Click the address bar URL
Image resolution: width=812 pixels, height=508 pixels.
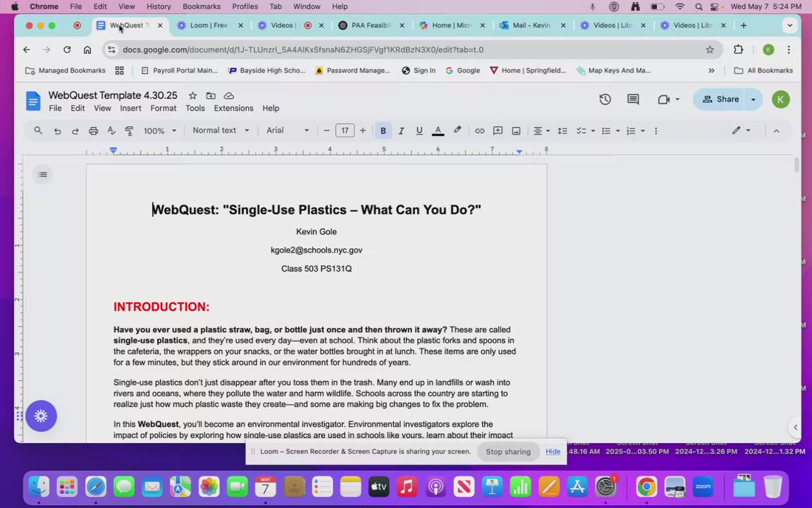tap(303, 50)
